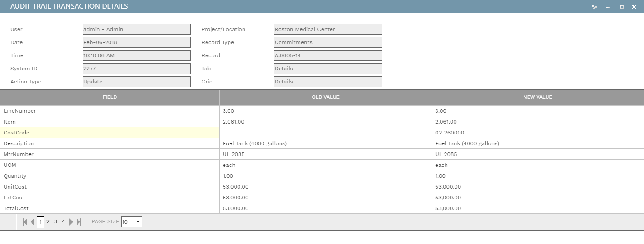Go to the previous page arrow
This screenshot has width=644, height=244.
pos(32,222)
